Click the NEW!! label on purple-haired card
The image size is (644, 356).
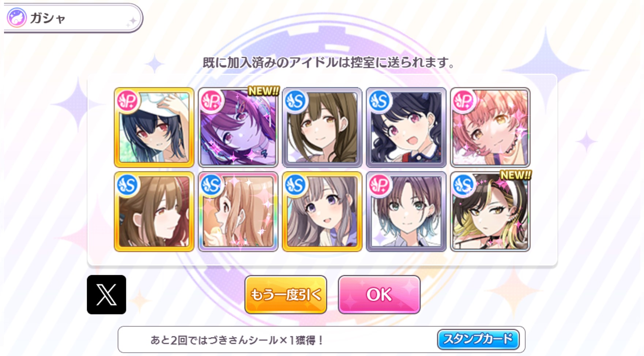[x=263, y=91]
